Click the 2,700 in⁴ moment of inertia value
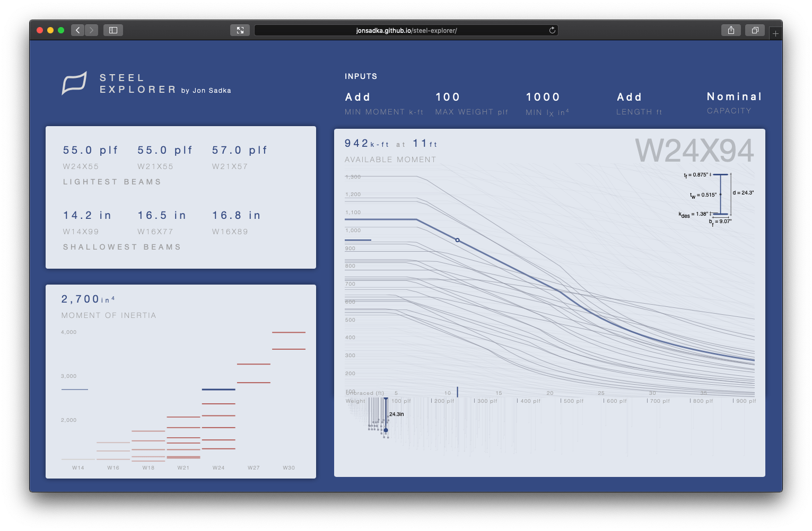The image size is (812, 531). click(88, 299)
